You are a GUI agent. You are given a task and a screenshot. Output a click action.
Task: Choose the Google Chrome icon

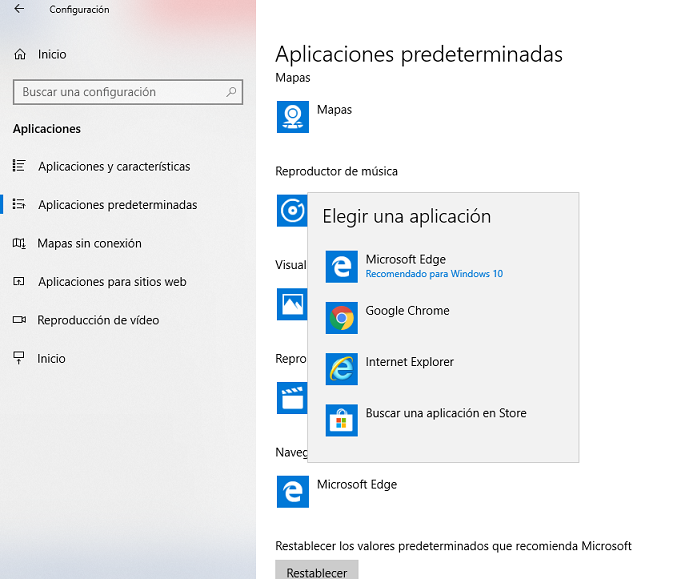pos(342,318)
